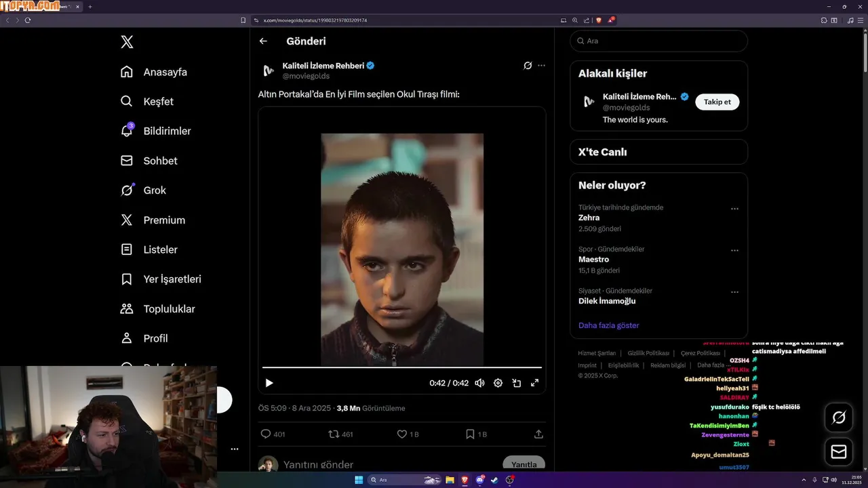Image resolution: width=868 pixels, height=488 pixels.
Task: Open Reklam bilgisi footer link
Action: pos(668,365)
